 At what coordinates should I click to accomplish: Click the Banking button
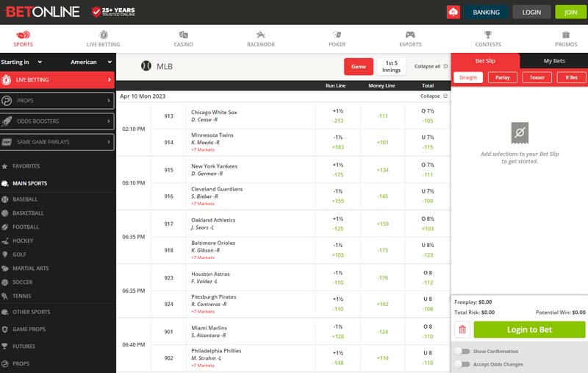click(486, 12)
